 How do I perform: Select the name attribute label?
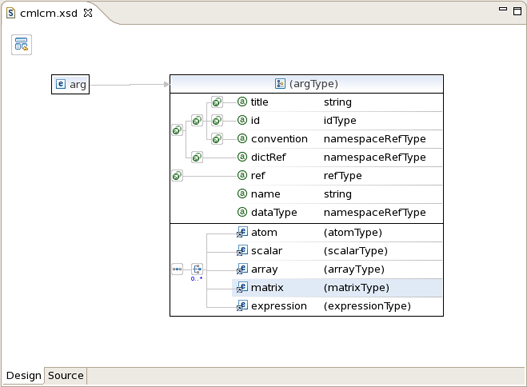point(266,194)
